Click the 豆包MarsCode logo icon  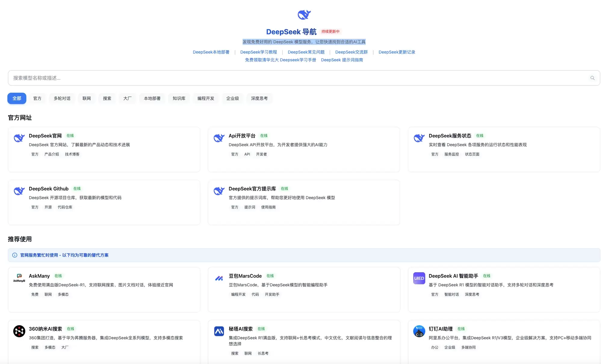point(219,278)
